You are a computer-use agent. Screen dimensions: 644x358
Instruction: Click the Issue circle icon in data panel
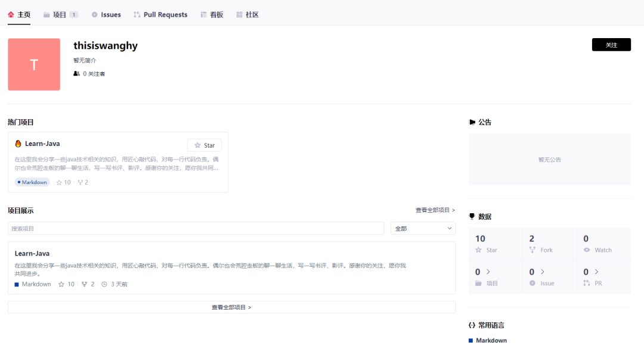532,284
